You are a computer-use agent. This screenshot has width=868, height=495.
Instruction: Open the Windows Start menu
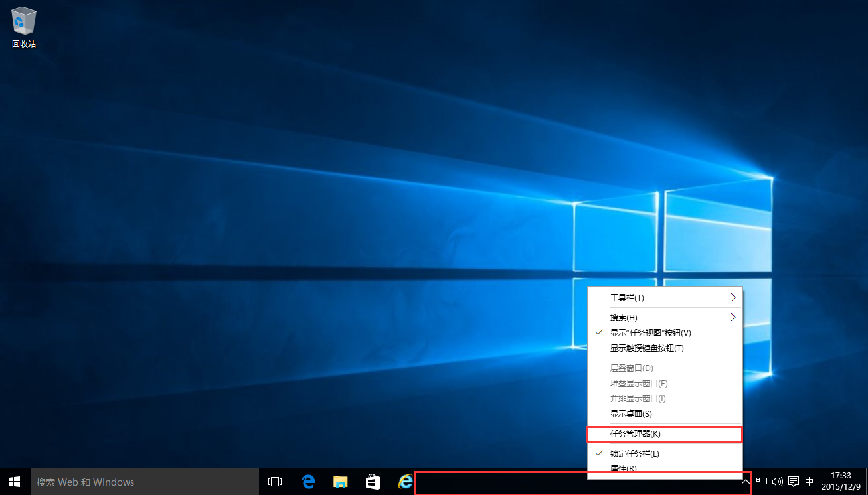[15, 482]
